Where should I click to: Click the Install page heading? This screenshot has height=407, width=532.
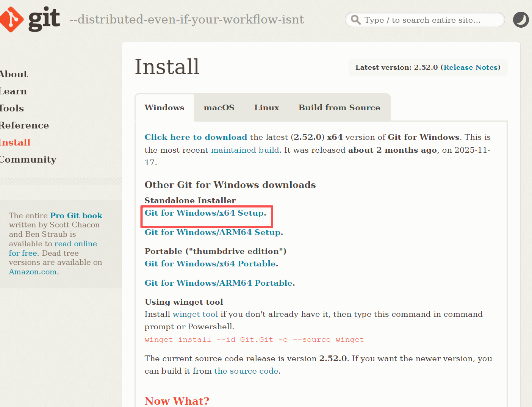pyautogui.click(x=167, y=67)
